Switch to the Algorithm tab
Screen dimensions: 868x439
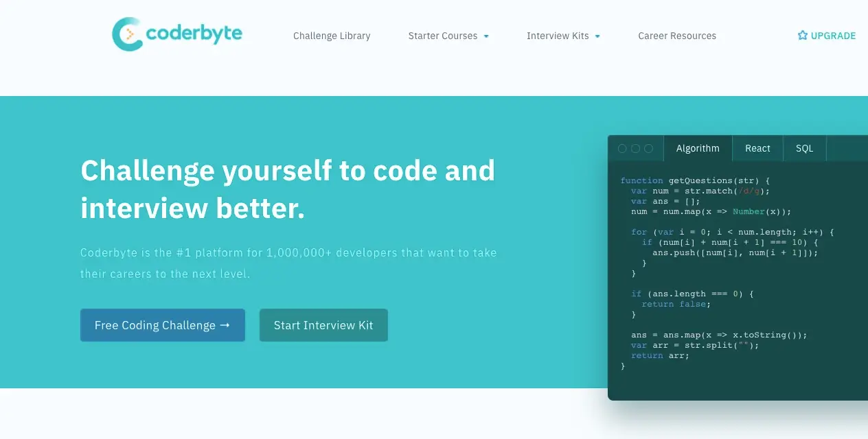[x=698, y=148]
